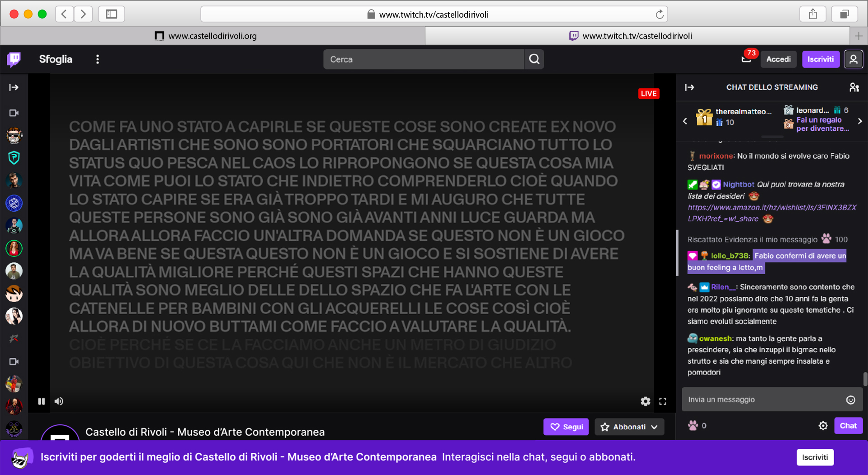Click the LIVE indicator badge

(649, 94)
